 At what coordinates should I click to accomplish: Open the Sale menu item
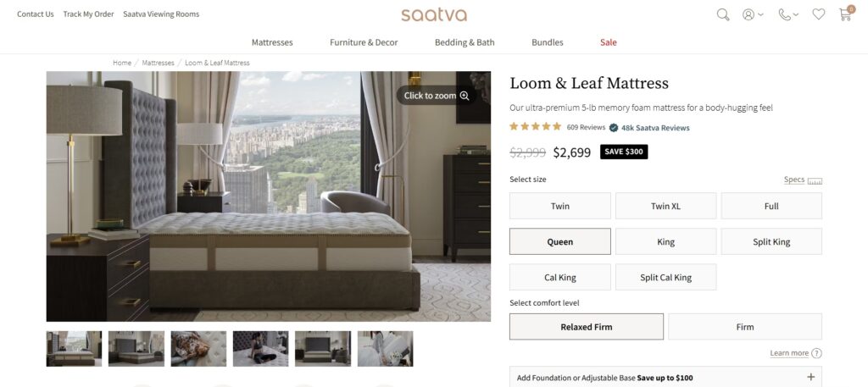pyautogui.click(x=608, y=42)
